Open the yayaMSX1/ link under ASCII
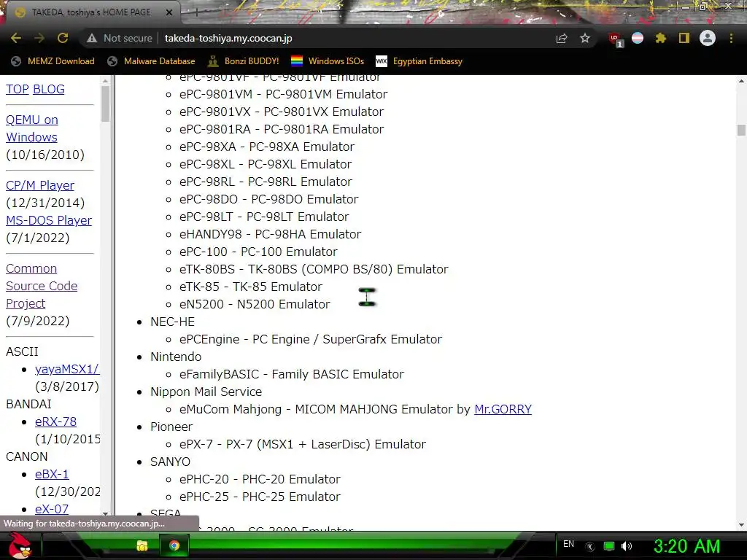Viewport: 747px width, 560px height. pos(67,369)
